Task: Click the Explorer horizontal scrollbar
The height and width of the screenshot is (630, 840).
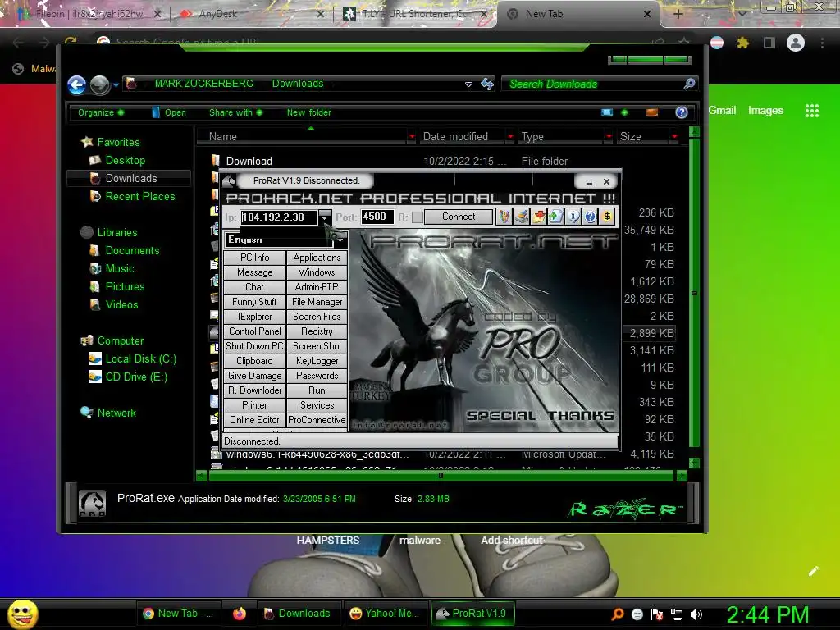Action: point(441,475)
